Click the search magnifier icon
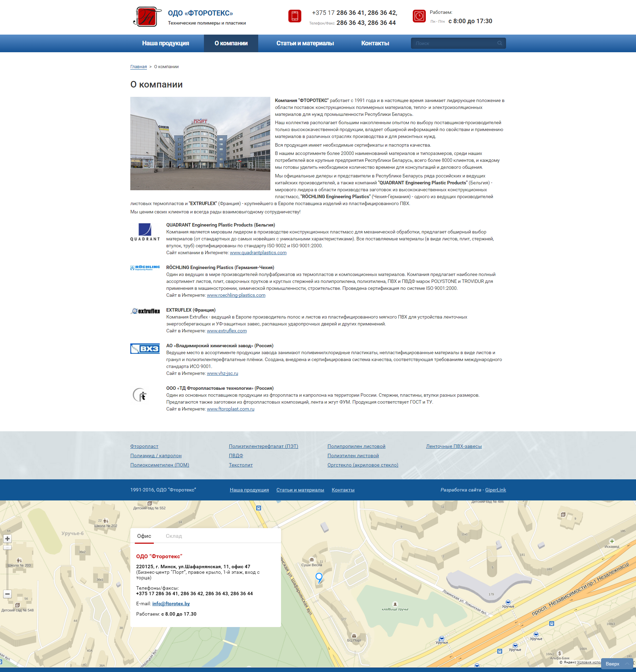The image size is (636, 672). (x=499, y=43)
